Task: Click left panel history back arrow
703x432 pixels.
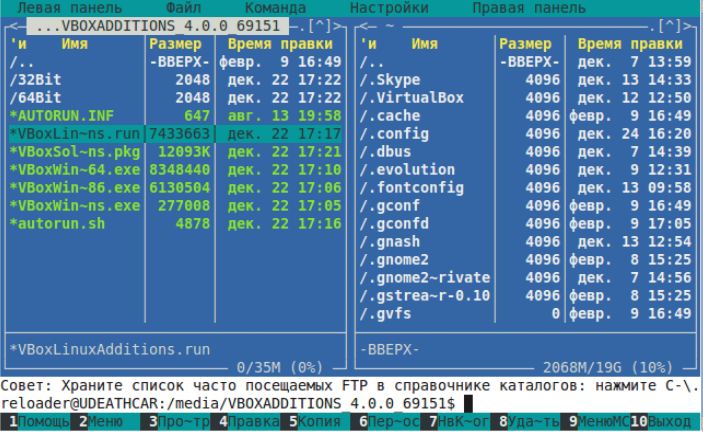Action: pos(13,26)
